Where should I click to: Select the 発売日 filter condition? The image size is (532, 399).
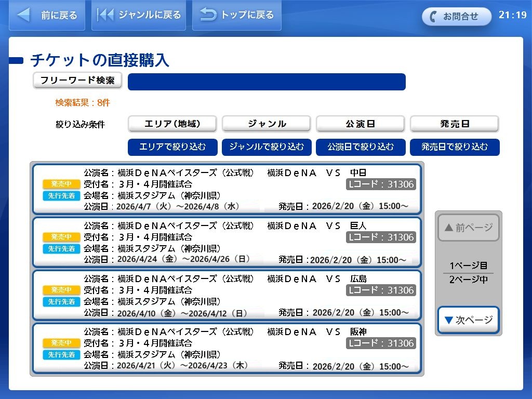455,124
